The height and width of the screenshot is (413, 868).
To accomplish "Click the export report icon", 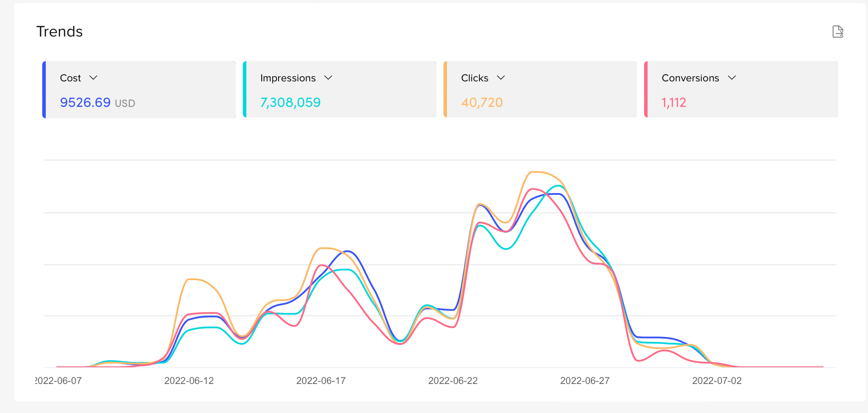I will pyautogui.click(x=838, y=32).
